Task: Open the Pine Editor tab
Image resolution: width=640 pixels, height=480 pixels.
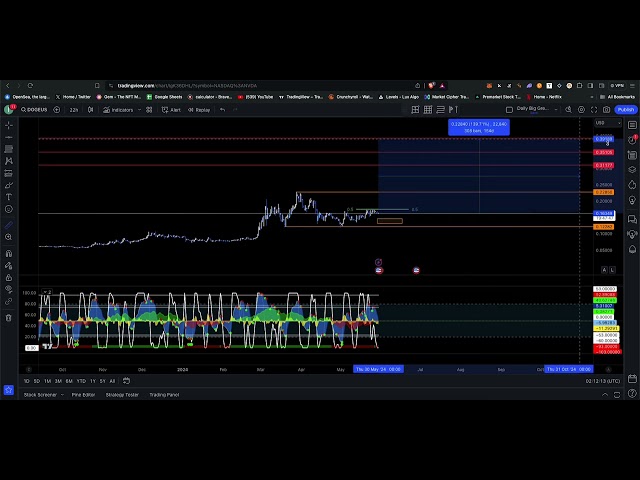Action: tap(83, 395)
